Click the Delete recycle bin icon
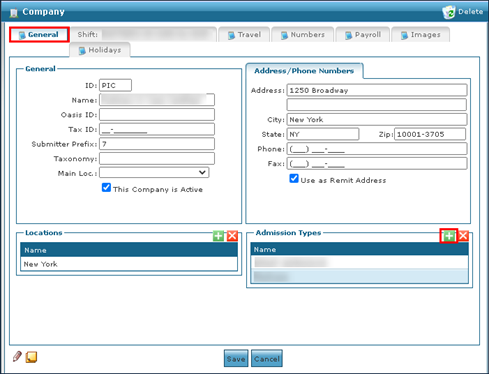 tap(449, 12)
